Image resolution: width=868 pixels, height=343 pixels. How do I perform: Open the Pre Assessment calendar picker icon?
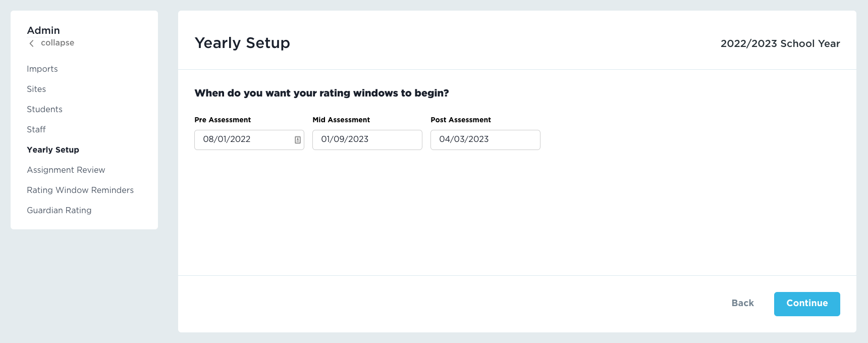(298, 140)
